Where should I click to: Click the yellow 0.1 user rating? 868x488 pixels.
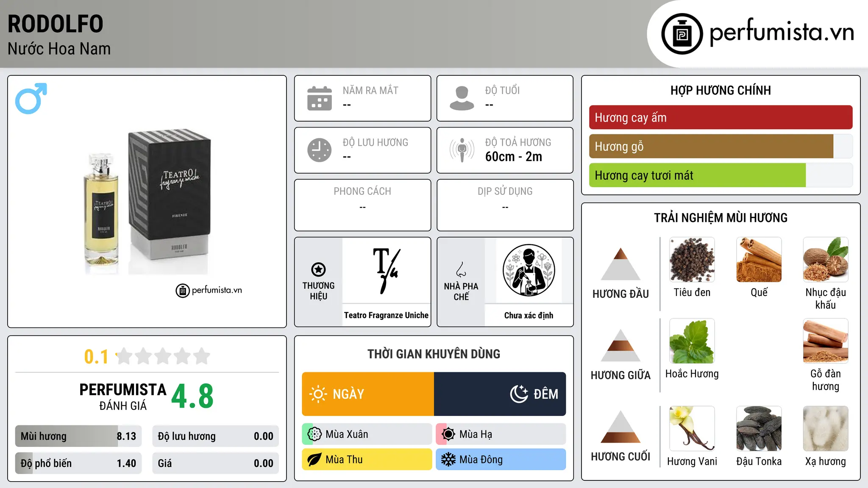(96, 357)
